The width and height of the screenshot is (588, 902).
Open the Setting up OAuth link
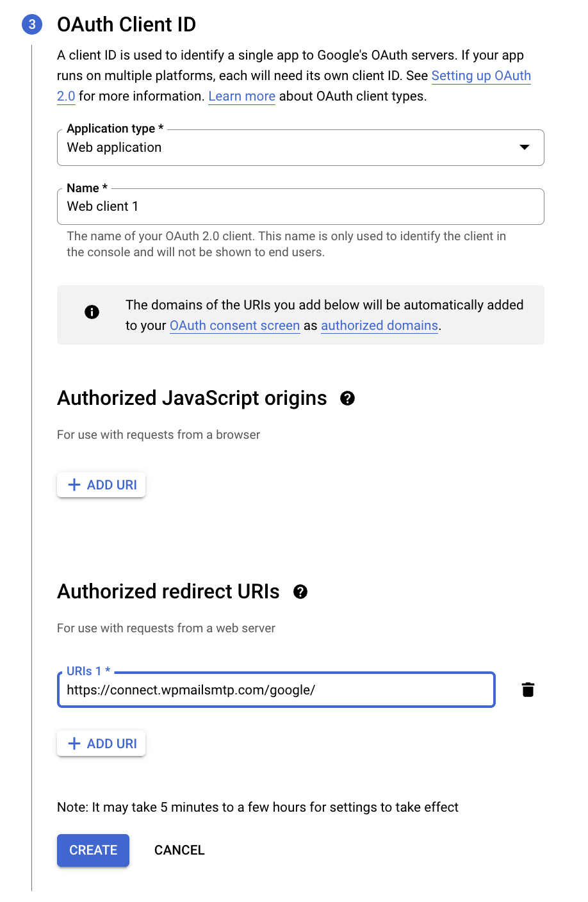(481, 76)
